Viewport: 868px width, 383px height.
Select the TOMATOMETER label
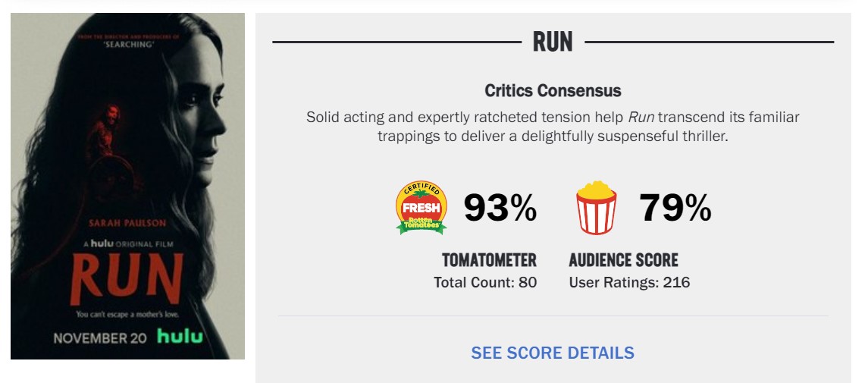(489, 260)
